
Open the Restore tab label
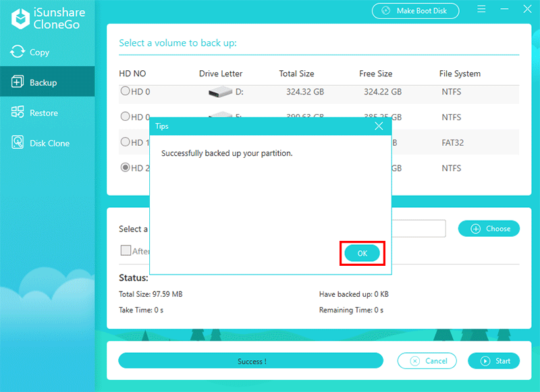tap(44, 113)
